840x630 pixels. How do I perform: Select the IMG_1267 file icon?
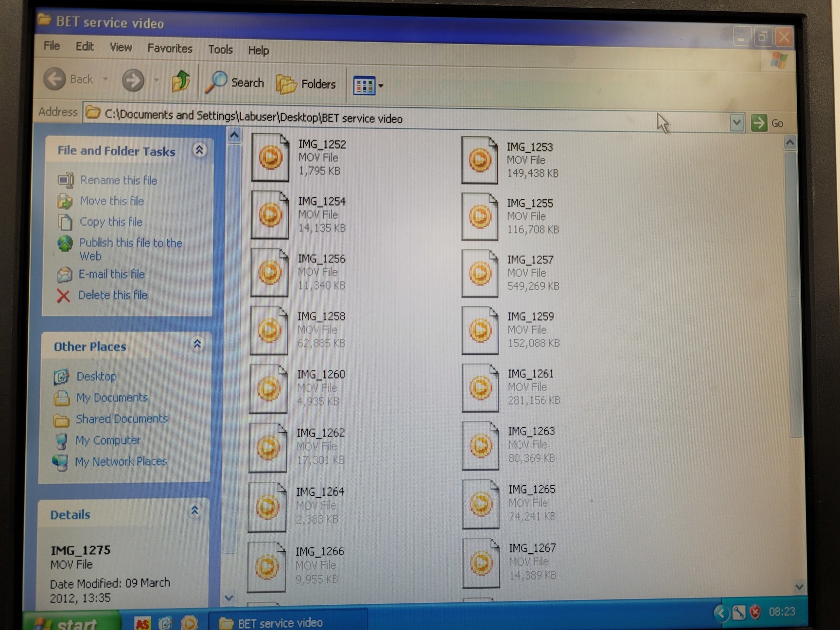481,563
